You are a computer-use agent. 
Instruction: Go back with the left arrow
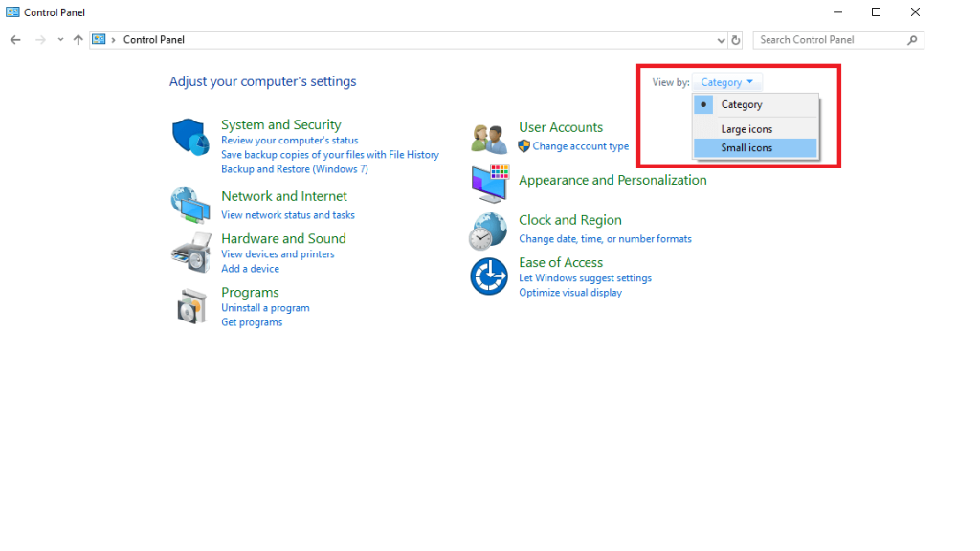coord(15,40)
